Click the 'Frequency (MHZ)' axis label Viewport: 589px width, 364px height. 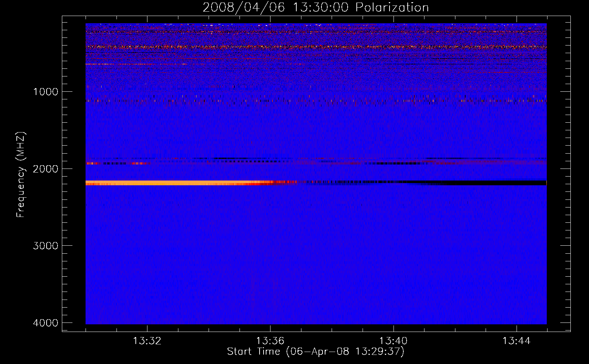(x=21, y=175)
